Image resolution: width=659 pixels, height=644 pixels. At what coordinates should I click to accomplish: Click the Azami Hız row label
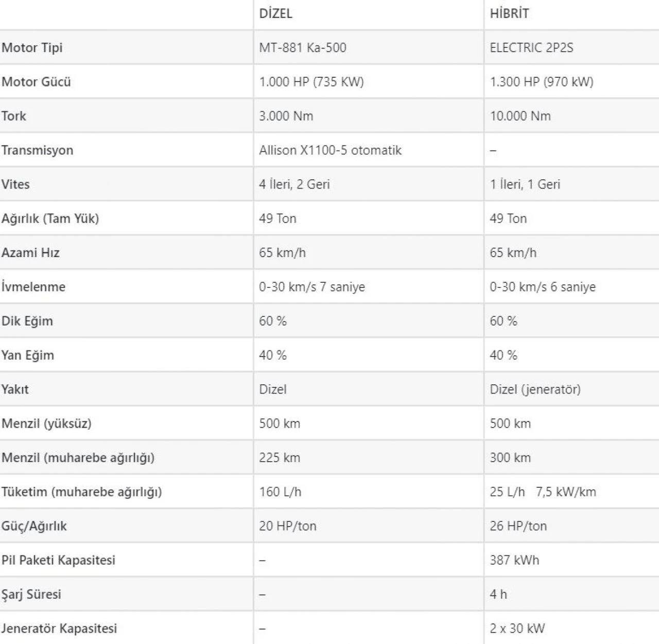[30, 252]
